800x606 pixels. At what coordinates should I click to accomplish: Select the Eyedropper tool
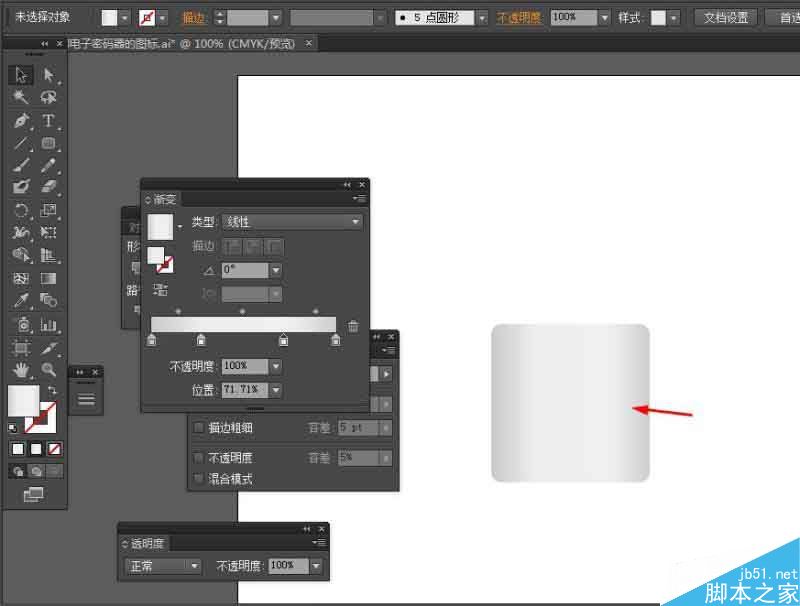coord(21,300)
